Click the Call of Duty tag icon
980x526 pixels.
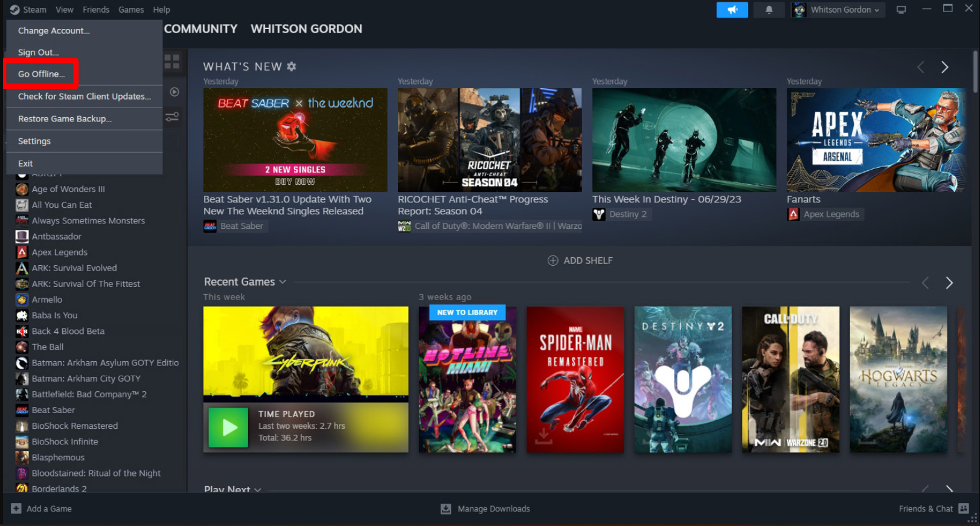[404, 226]
